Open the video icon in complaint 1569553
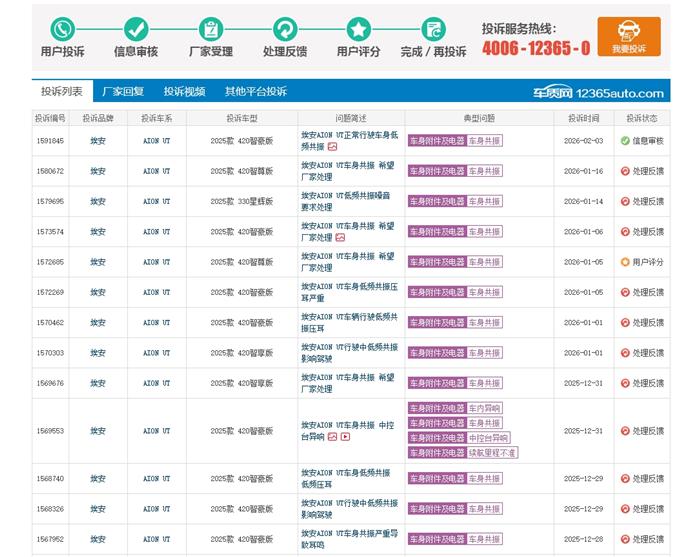Image resolution: width=700 pixels, height=557 pixels. 346,437
